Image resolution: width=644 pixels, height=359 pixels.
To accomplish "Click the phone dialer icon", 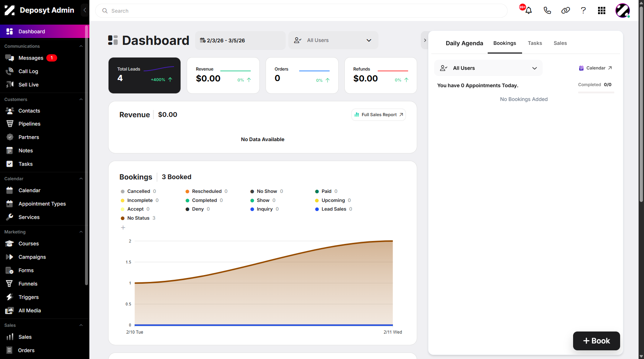I will [547, 10].
